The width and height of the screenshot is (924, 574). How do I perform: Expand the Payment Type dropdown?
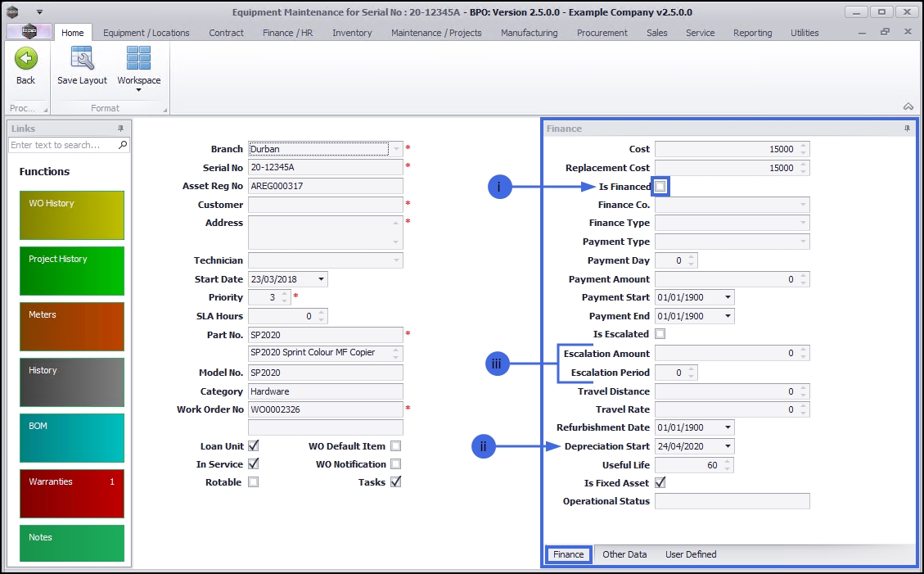pyautogui.click(x=803, y=242)
